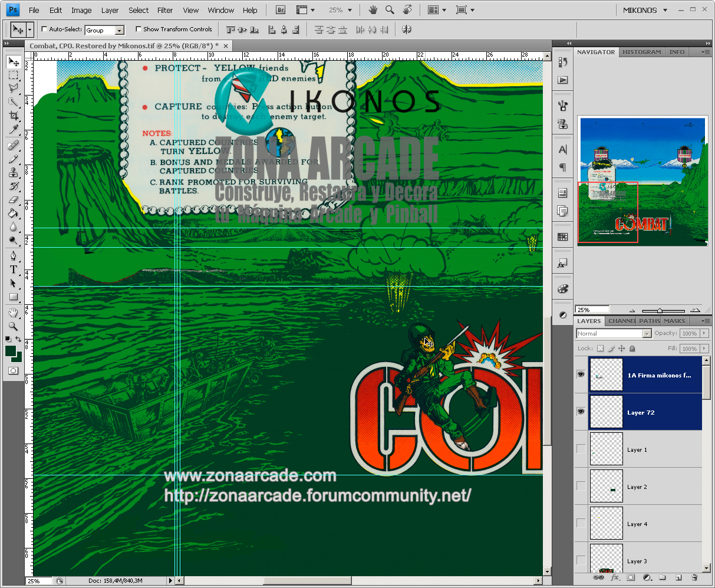Select the Hand tool in Tools panel
This screenshot has height=588, width=715.
(x=13, y=313)
